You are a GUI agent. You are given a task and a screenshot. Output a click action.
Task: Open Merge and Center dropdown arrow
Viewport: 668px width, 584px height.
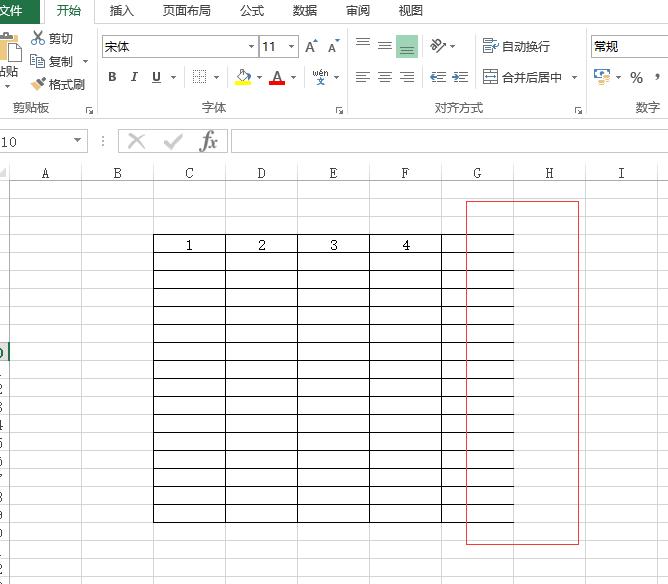tap(574, 78)
